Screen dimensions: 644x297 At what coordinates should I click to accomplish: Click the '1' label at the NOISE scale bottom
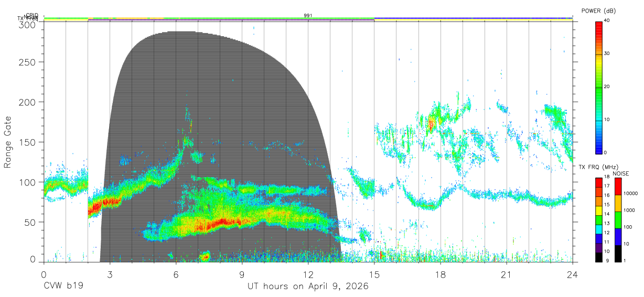(x=625, y=260)
